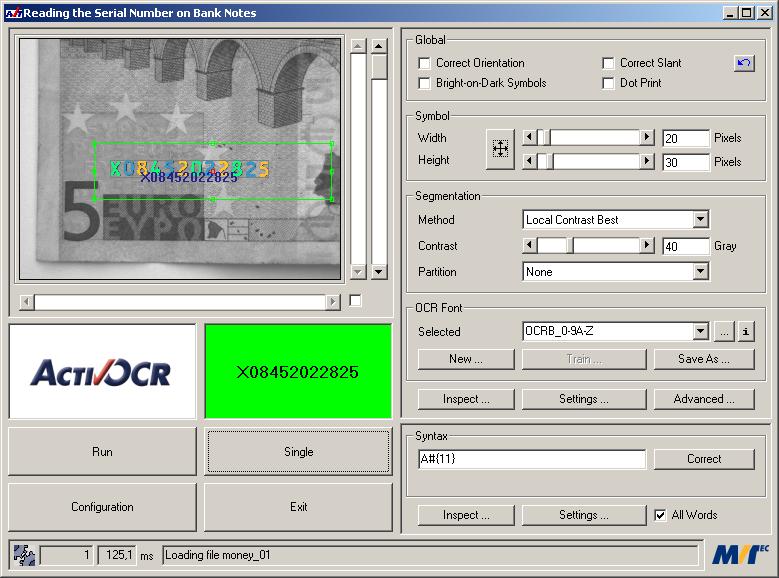Click the Contrast gray value field

coord(686,246)
